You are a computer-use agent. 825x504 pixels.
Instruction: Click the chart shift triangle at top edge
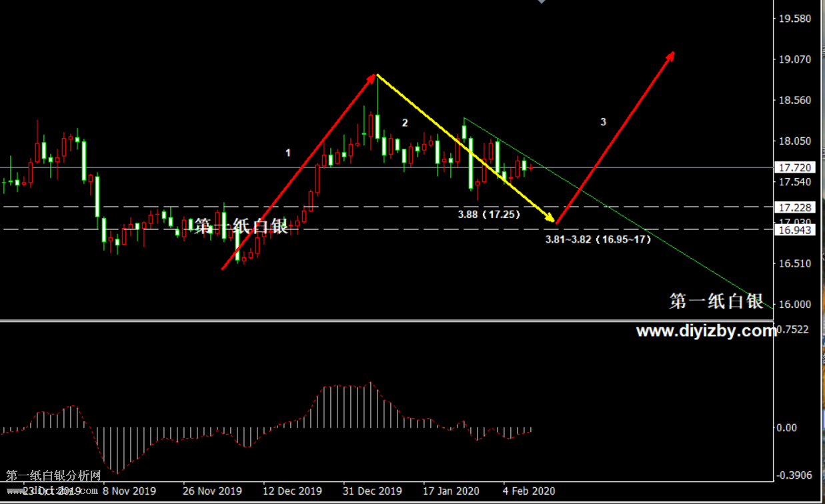[x=542, y=2]
